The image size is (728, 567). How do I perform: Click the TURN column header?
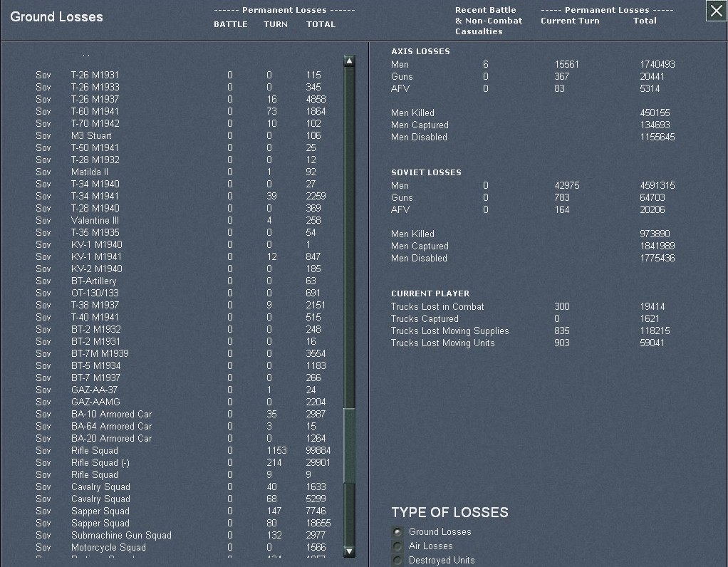click(276, 24)
